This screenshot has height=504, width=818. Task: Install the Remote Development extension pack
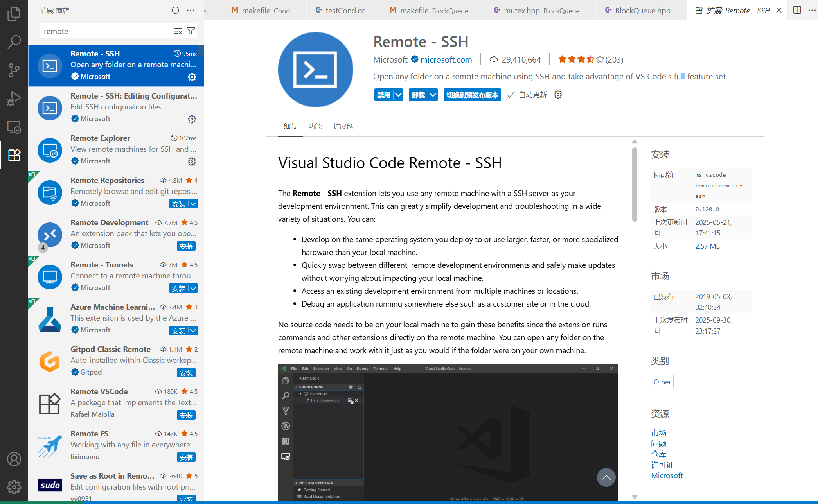point(186,246)
